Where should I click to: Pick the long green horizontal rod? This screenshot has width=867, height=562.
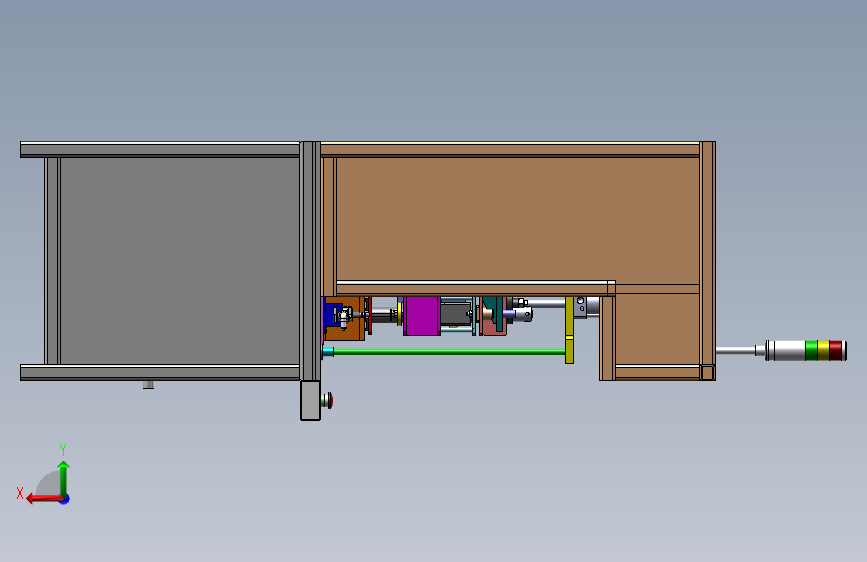pos(449,351)
